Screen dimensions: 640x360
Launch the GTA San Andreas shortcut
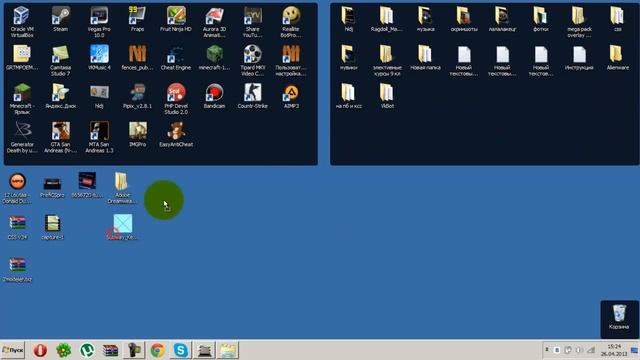pyautogui.click(x=60, y=131)
